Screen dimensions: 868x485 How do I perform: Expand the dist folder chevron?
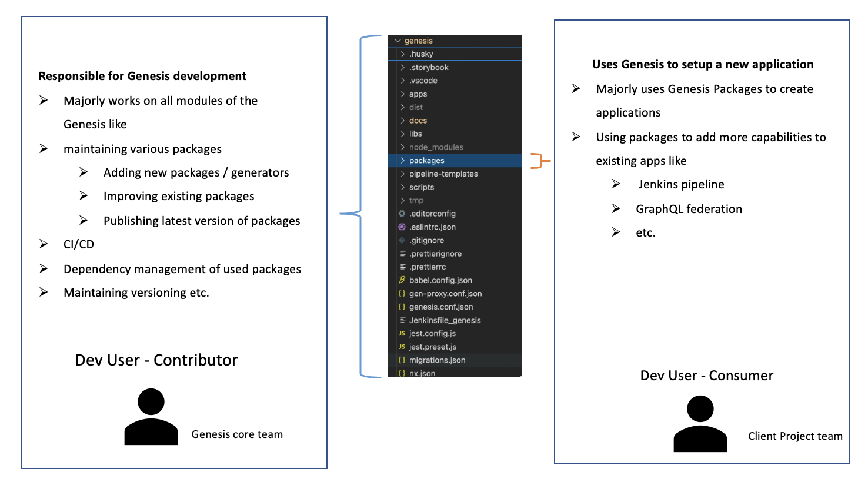click(403, 107)
